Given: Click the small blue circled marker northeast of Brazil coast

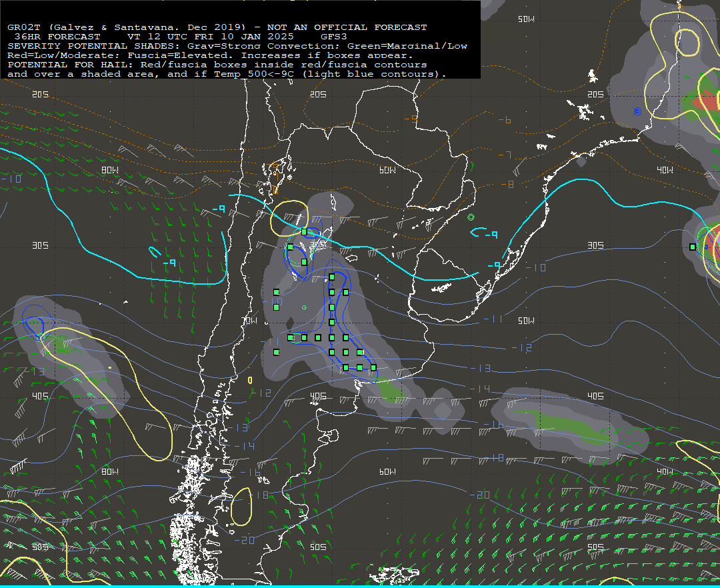Looking at the screenshot, I should pyautogui.click(x=637, y=111).
